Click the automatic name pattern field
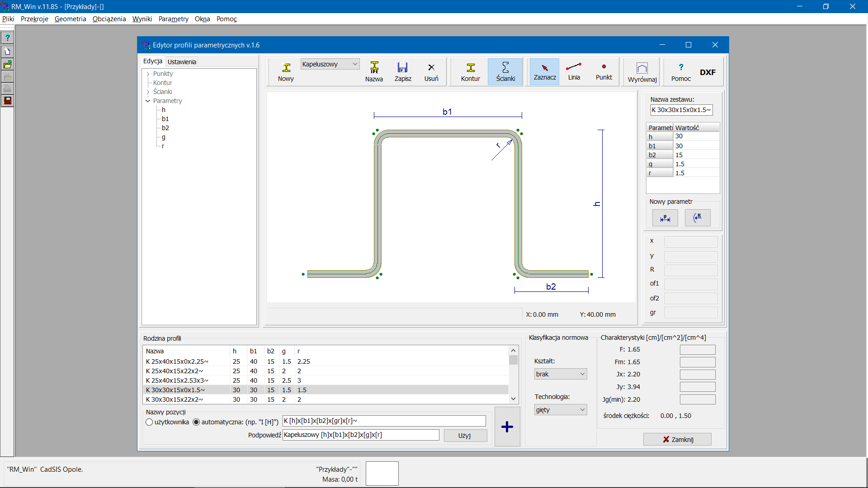The image size is (868, 488). [x=384, y=421]
